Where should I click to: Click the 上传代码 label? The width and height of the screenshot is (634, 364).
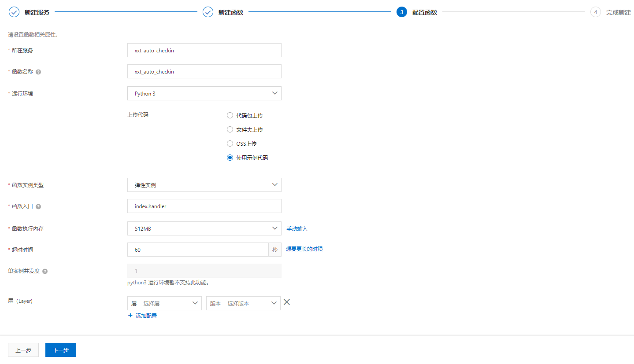[138, 115]
